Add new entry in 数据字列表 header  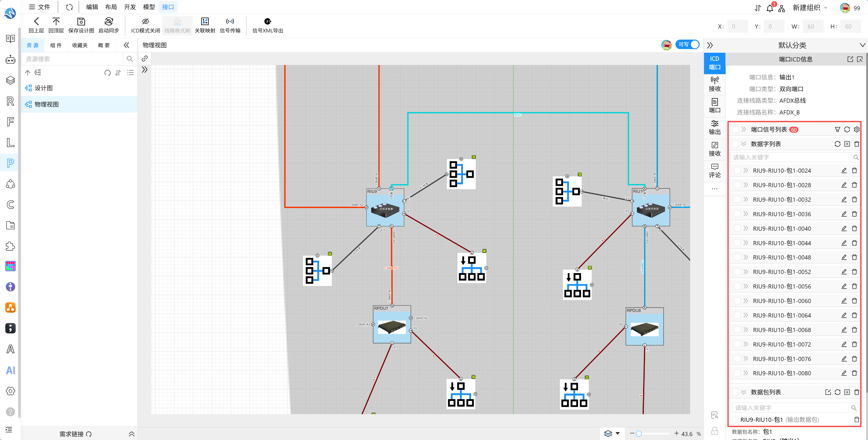(847, 144)
